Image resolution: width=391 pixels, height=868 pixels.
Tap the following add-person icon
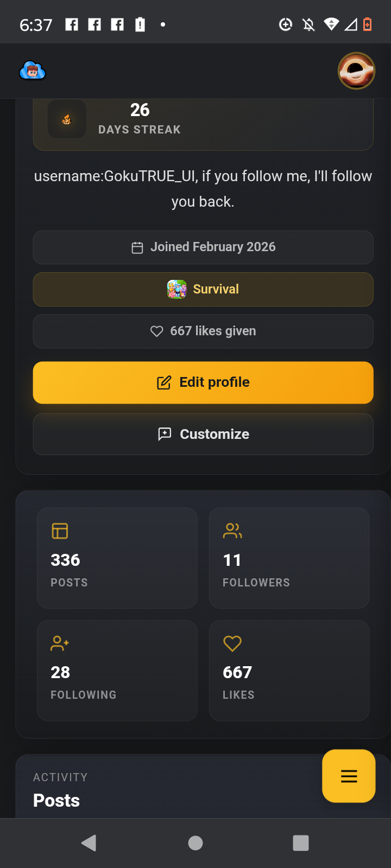pos(60,643)
